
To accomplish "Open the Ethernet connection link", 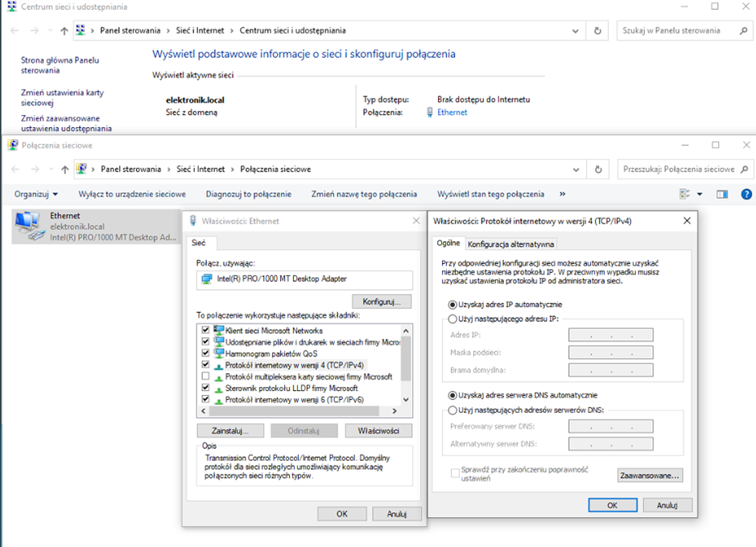I will click(452, 113).
